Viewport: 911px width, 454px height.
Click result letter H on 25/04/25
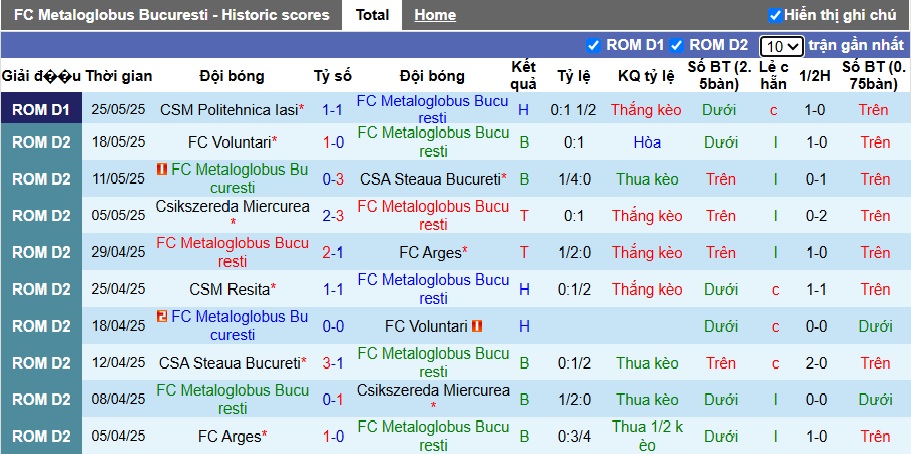click(x=524, y=289)
